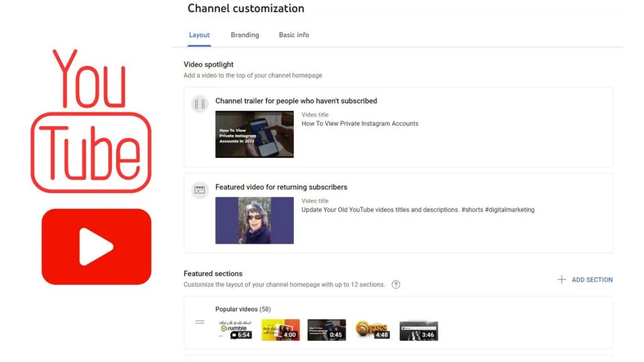The height and width of the screenshot is (362, 644).
Task: Click the help icon next to sections text
Action: [x=396, y=284]
